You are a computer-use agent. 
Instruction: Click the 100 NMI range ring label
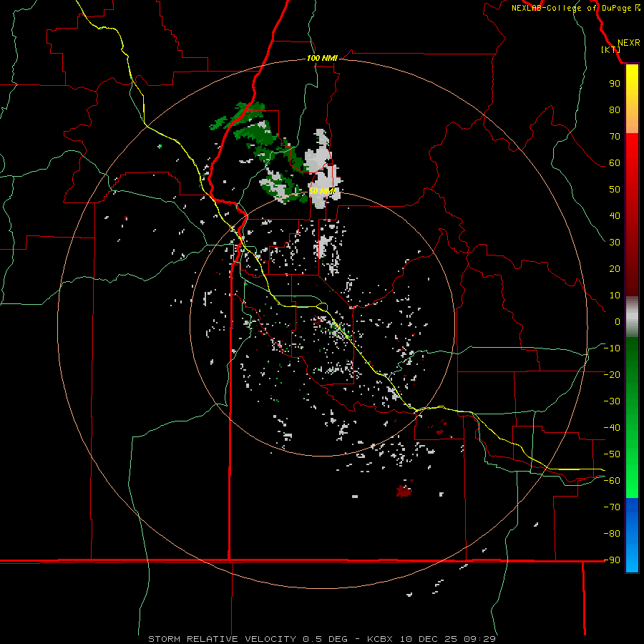321,58
